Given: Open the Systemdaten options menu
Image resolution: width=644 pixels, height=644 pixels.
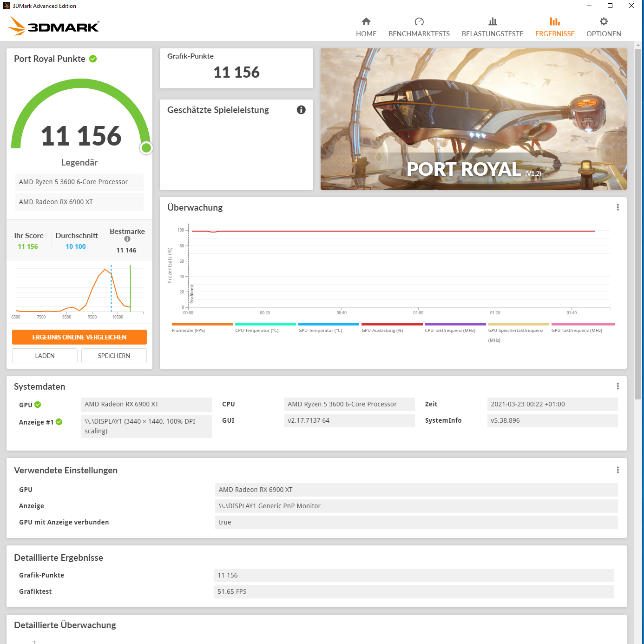Looking at the screenshot, I should [x=618, y=386].
